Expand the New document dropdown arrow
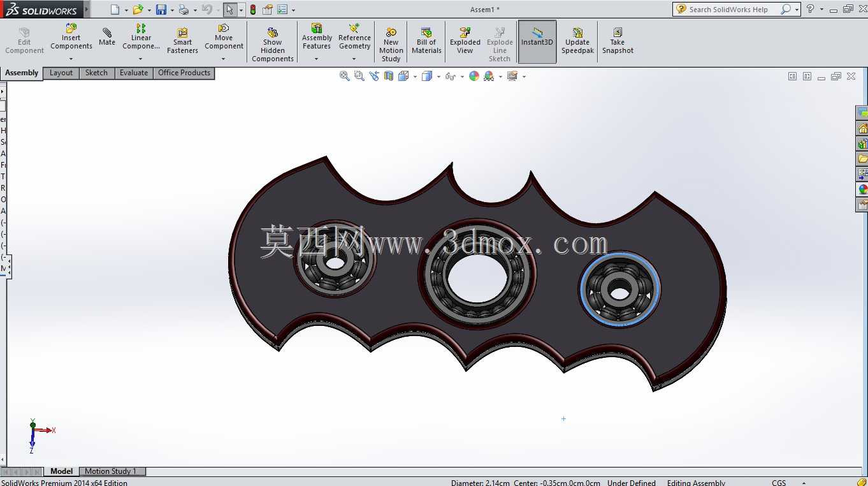This screenshot has width=868, height=486. pos(126,10)
